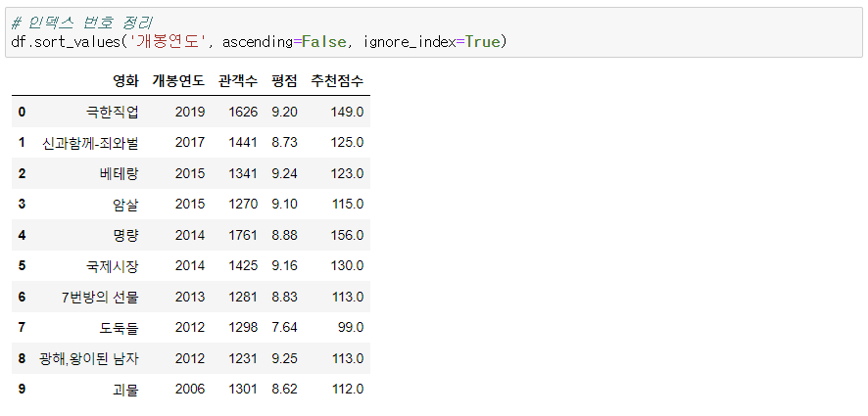The width and height of the screenshot is (868, 416).
Task: Click the audience value 1341
Action: coord(243,174)
